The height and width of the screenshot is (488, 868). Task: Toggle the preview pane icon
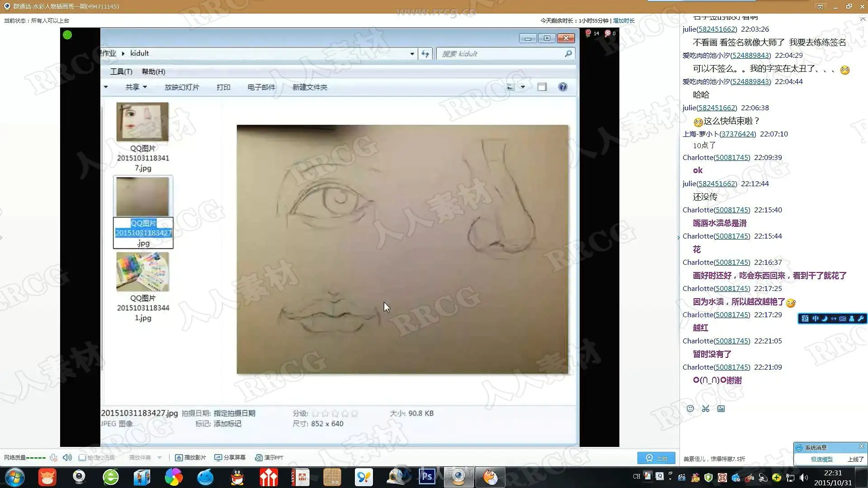(x=542, y=87)
